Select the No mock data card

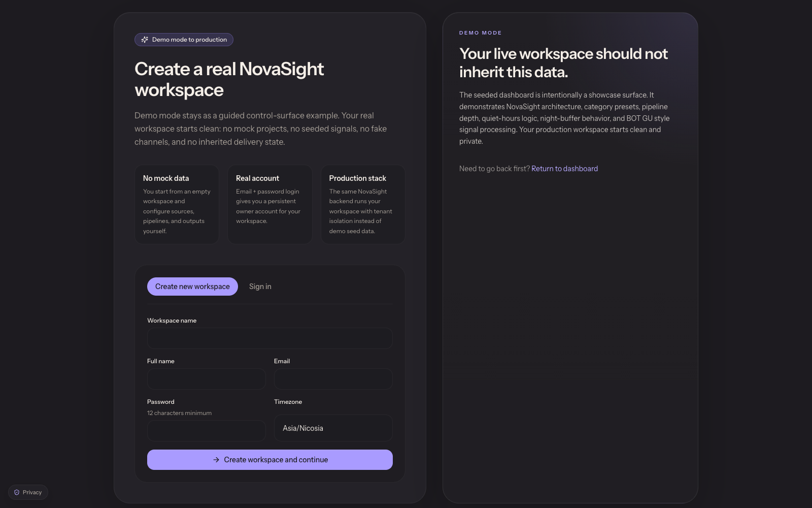click(177, 204)
